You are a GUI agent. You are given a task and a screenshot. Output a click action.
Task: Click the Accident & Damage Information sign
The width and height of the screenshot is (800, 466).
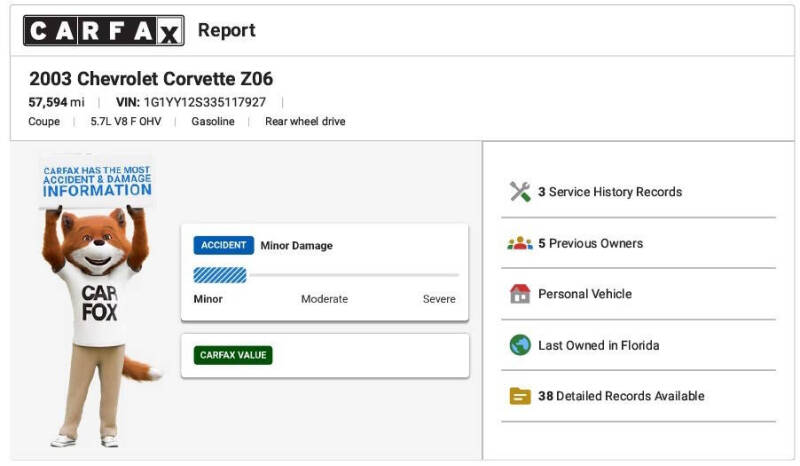click(97, 181)
